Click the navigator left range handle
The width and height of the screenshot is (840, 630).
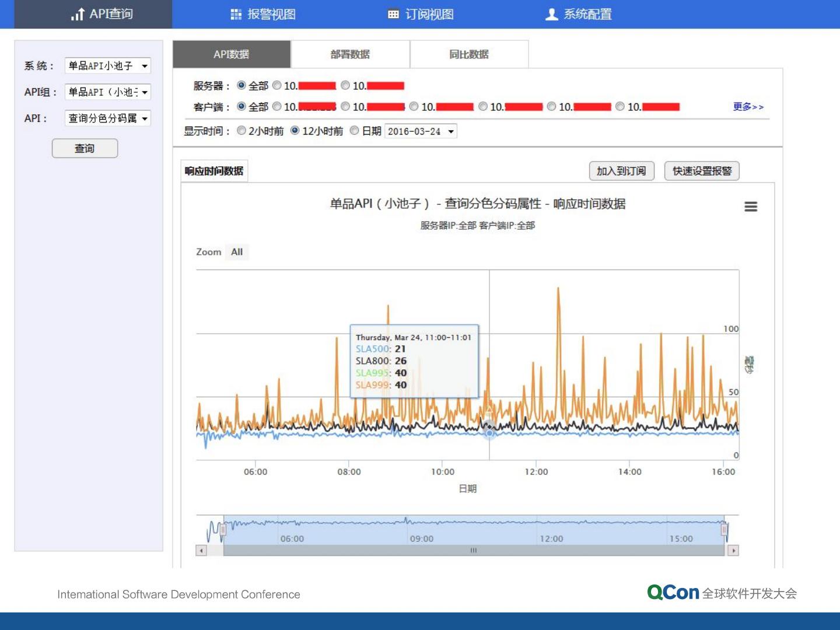coord(223,530)
